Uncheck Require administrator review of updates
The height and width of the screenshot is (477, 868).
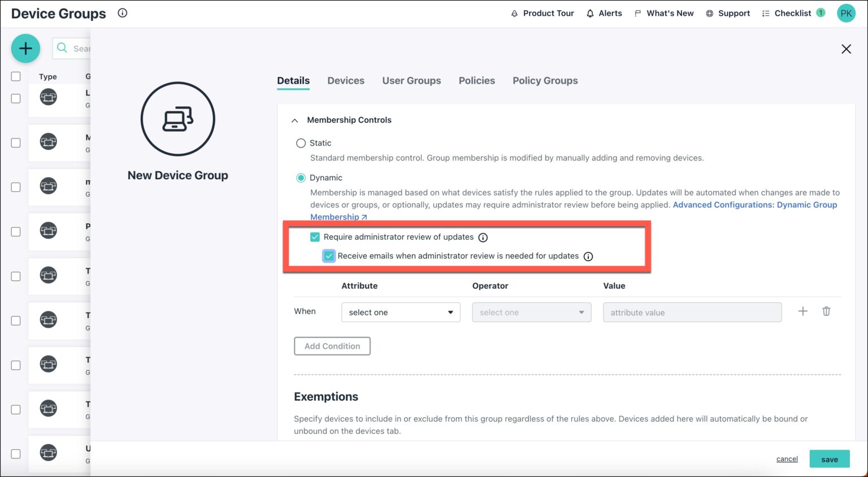315,237
